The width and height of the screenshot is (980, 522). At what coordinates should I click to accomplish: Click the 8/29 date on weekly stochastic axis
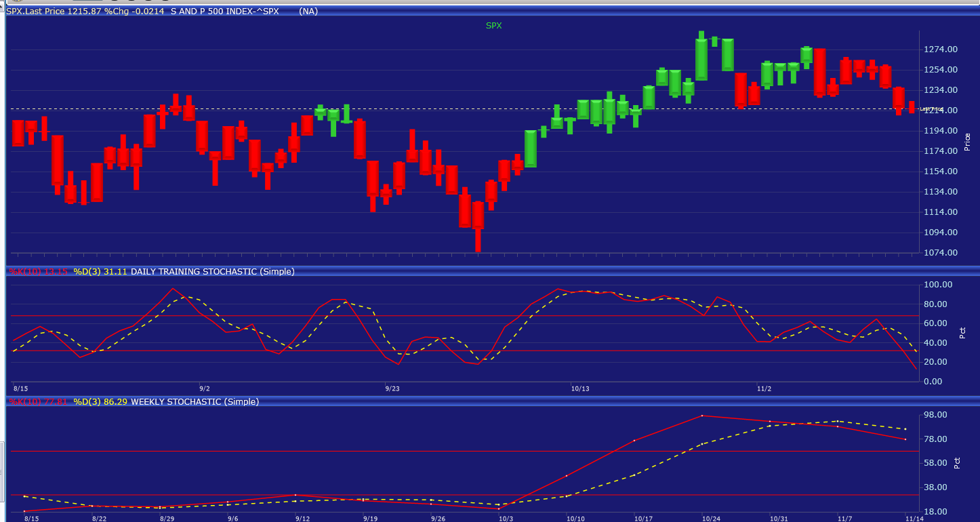(167, 519)
